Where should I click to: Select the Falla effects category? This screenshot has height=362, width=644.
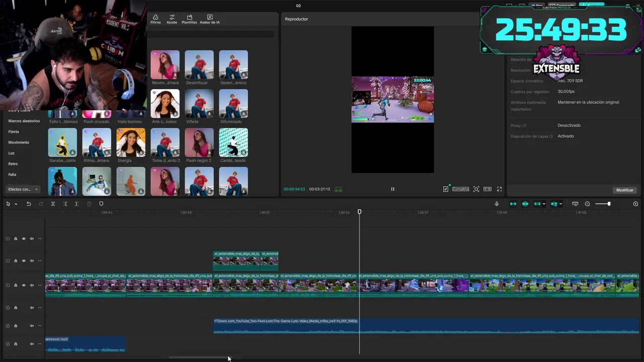pyautogui.click(x=12, y=174)
